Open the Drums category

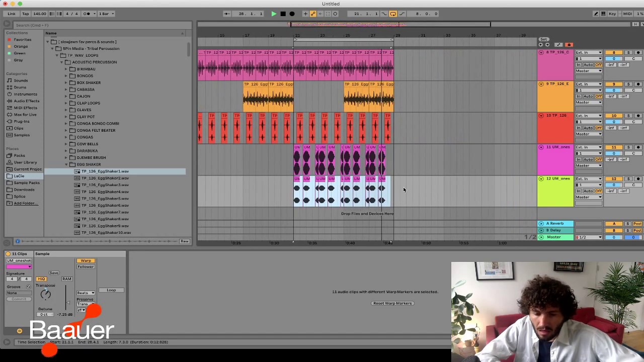20,87
